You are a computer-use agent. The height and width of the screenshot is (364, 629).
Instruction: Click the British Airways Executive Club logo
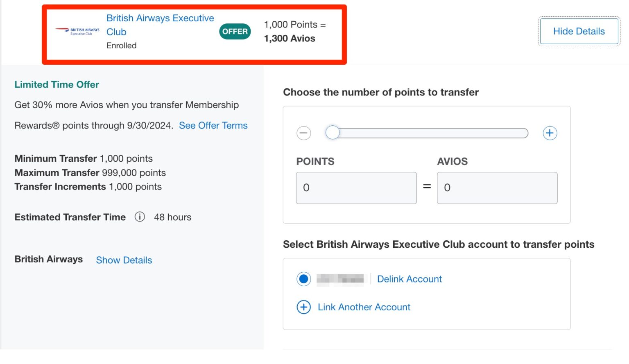tap(77, 30)
